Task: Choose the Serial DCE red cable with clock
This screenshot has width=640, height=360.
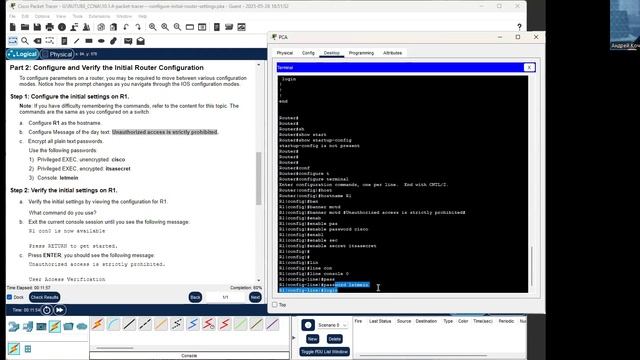Action: [x=209, y=324]
